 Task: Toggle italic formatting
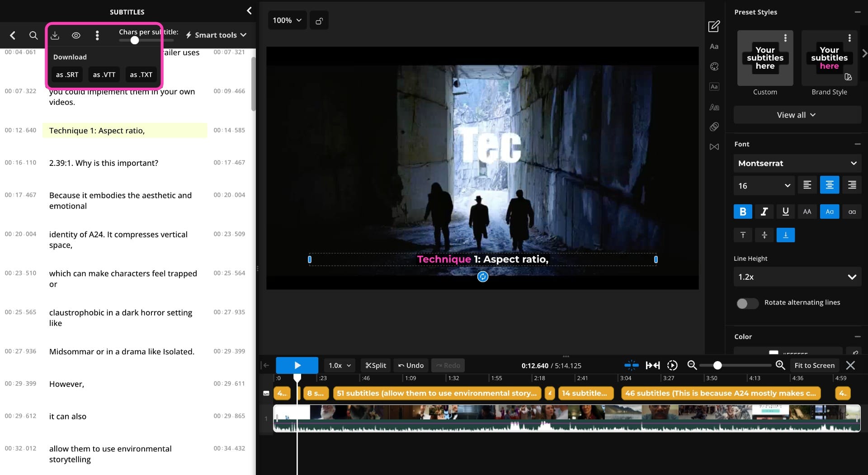pos(764,212)
